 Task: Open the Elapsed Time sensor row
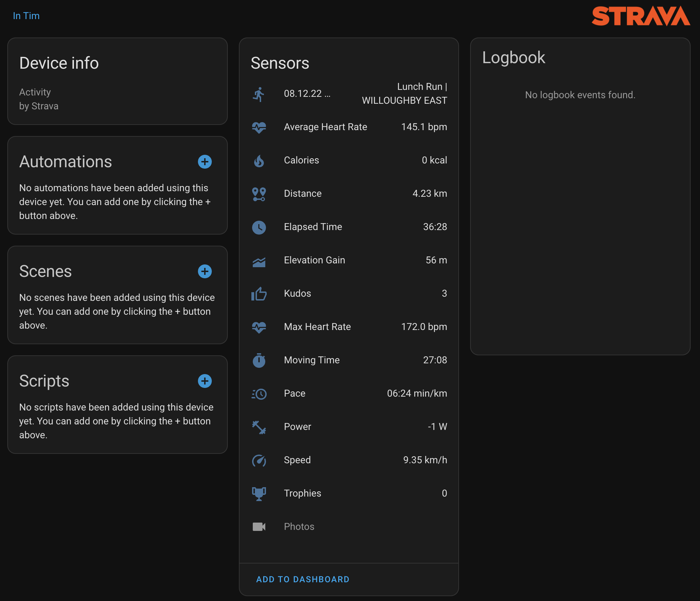tap(349, 227)
